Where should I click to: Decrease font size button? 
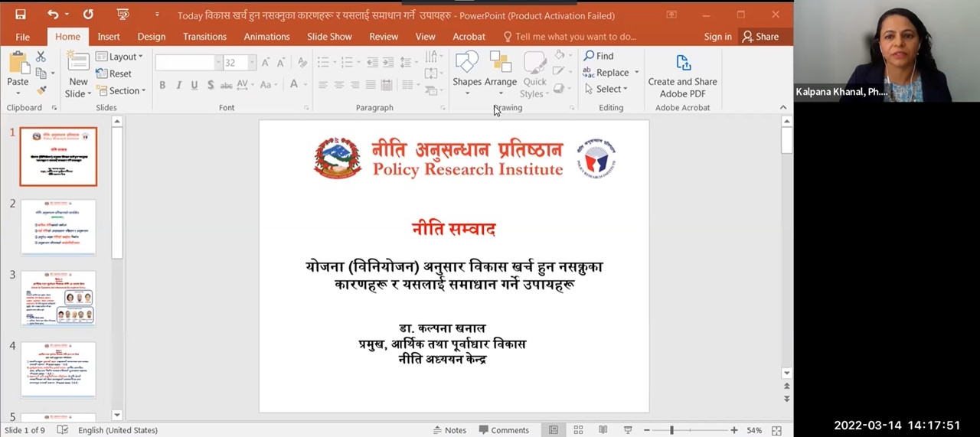(283, 63)
